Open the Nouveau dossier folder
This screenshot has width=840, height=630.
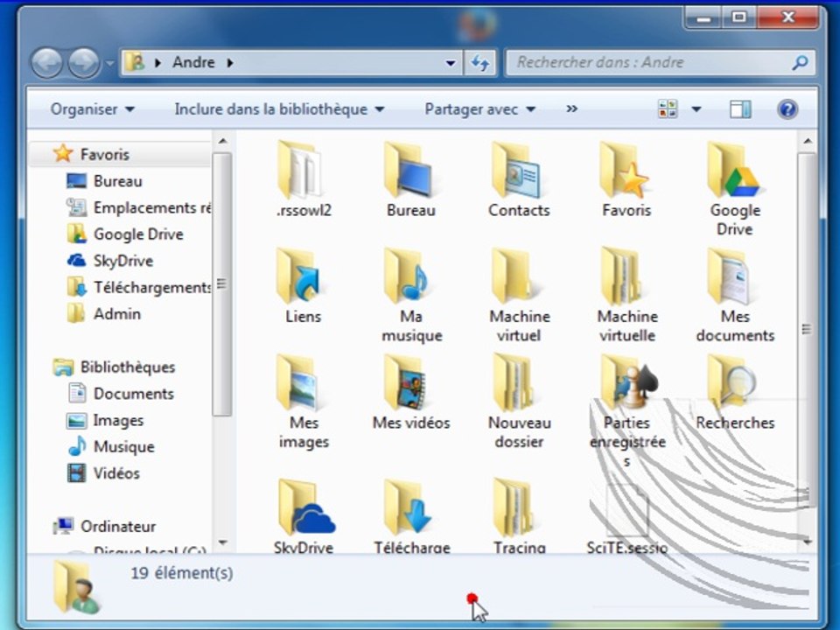click(519, 402)
